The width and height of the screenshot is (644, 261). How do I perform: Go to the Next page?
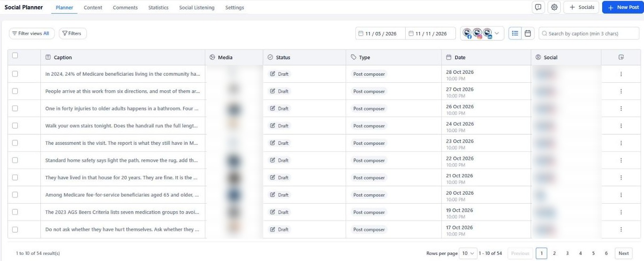[623, 253]
